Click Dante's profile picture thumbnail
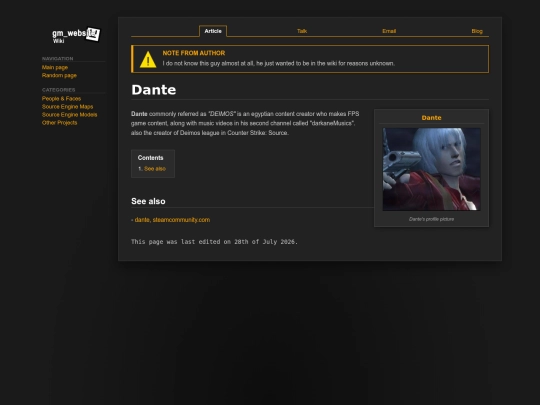 (x=432, y=169)
